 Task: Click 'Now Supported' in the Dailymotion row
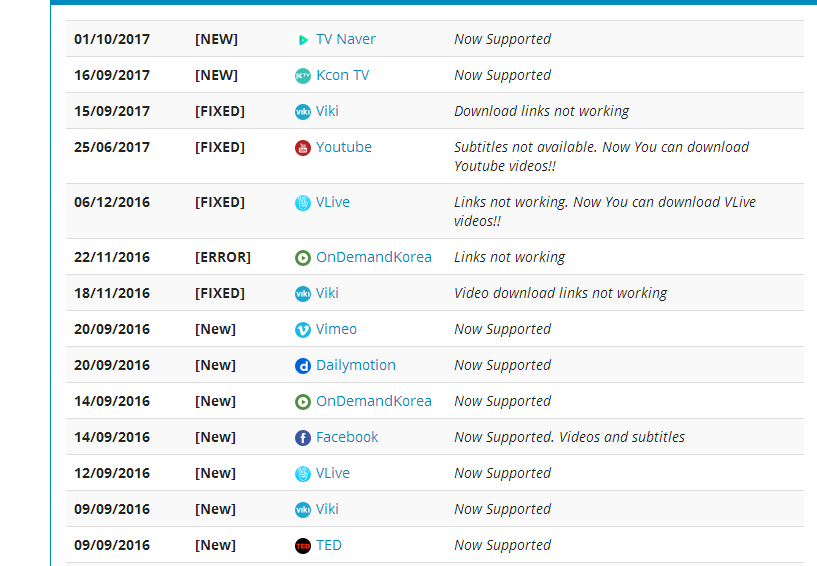(x=503, y=365)
